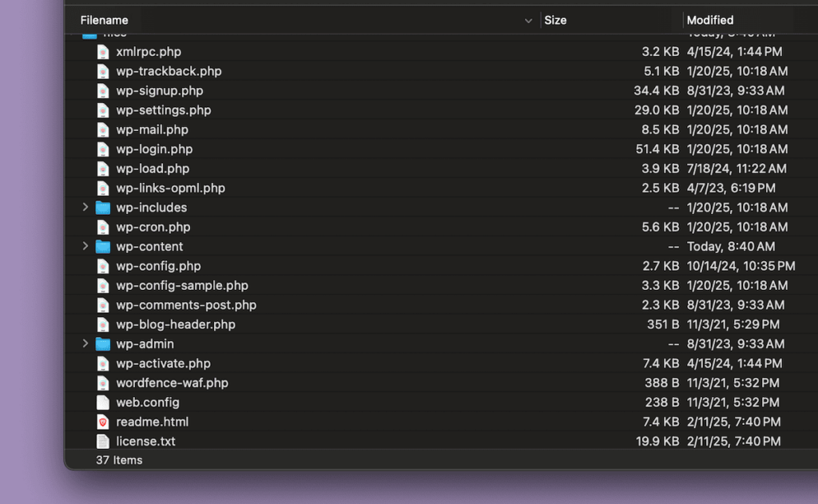Click the license.txt text file icon
Screen dimensions: 818x504
pyautogui.click(x=102, y=441)
